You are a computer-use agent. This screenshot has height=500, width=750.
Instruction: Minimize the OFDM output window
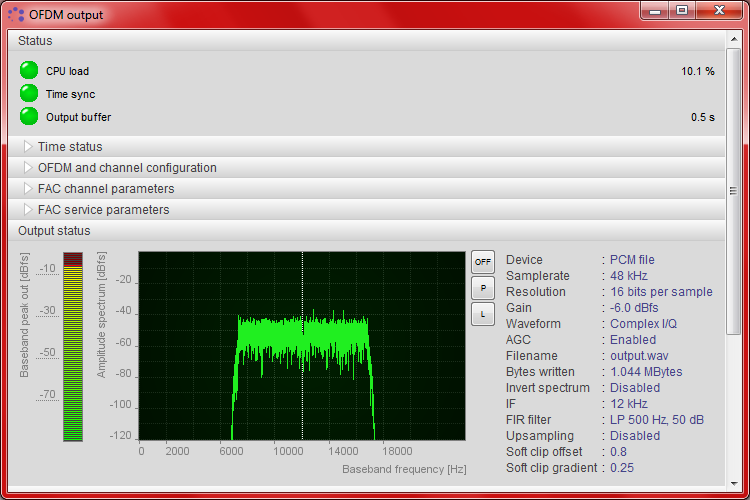(655, 11)
